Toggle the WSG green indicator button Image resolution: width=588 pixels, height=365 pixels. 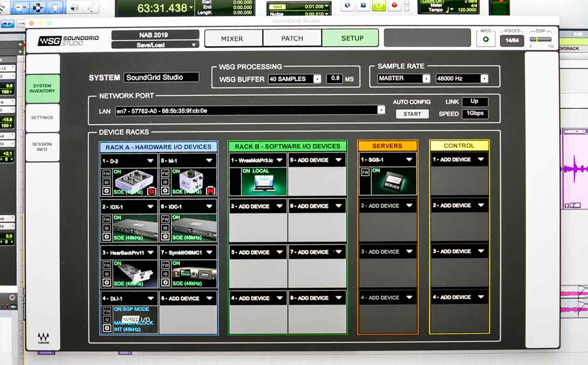pyautogui.click(x=486, y=40)
